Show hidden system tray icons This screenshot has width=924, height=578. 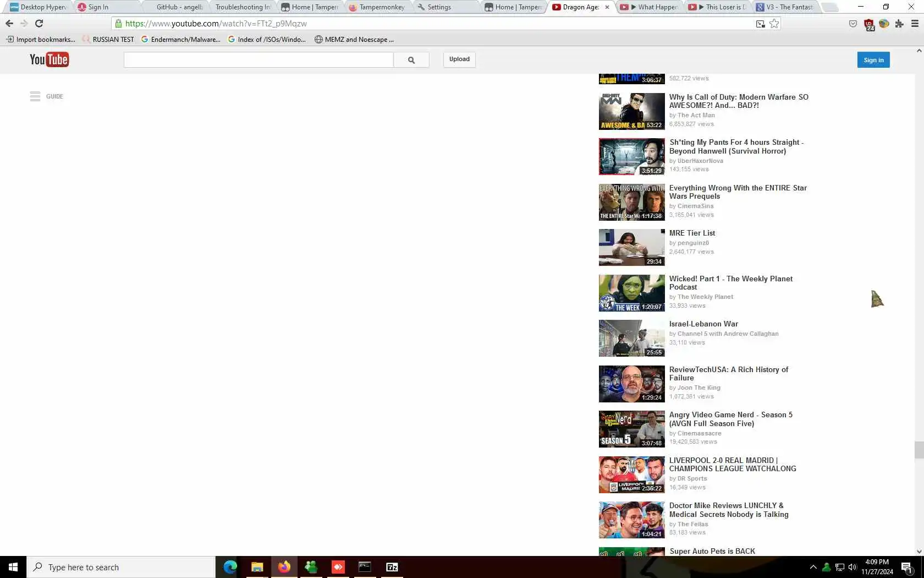point(813,567)
